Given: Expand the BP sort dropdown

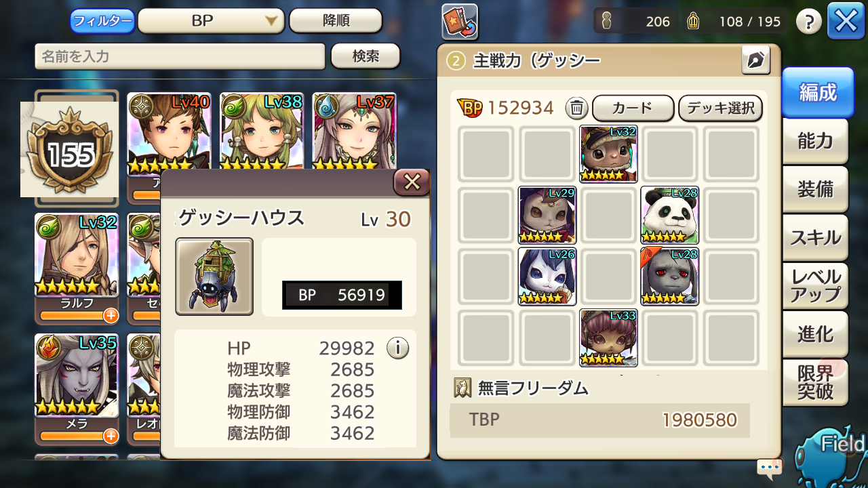Looking at the screenshot, I should pos(212,21).
